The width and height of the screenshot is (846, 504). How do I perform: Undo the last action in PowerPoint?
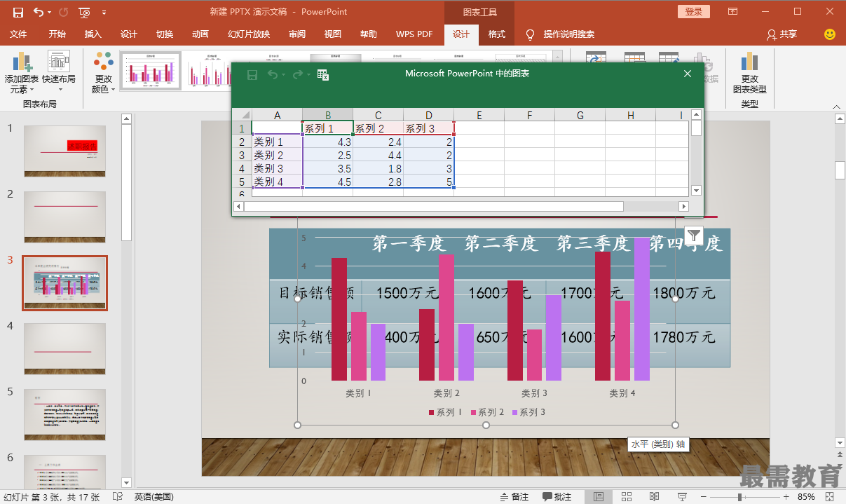38,12
